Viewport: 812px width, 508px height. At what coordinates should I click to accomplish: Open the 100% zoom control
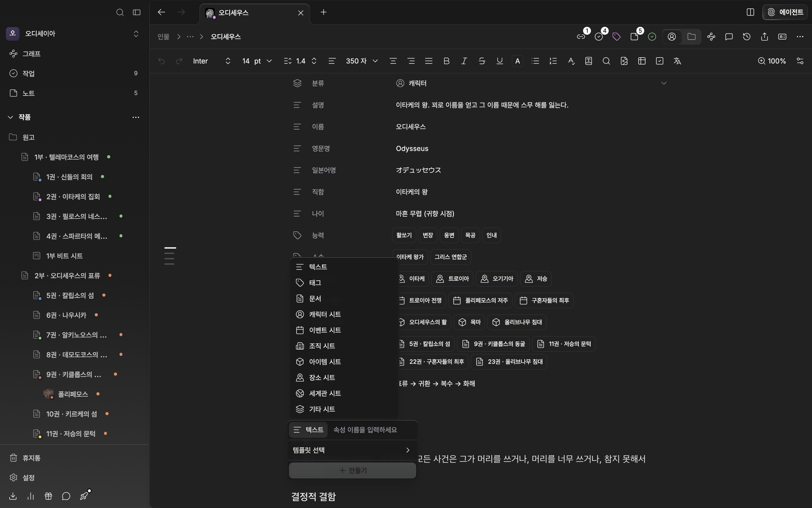pyautogui.click(x=772, y=61)
